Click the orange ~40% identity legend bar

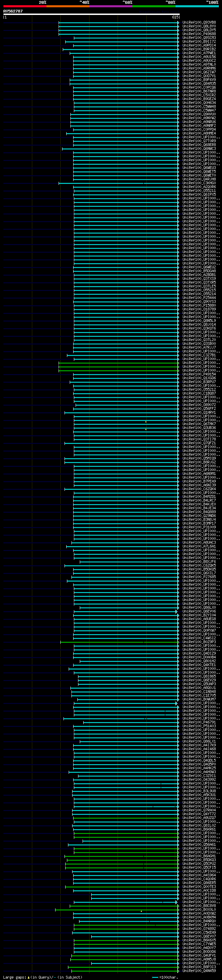(x=68, y=6)
